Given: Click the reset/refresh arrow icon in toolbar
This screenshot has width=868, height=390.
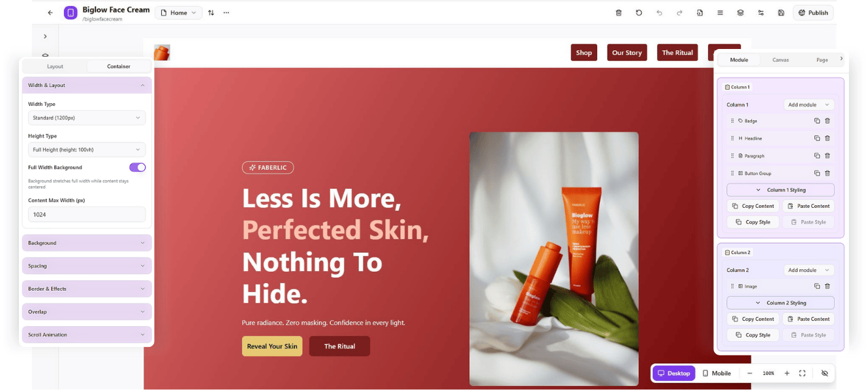Looking at the screenshot, I should pos(639,12).
